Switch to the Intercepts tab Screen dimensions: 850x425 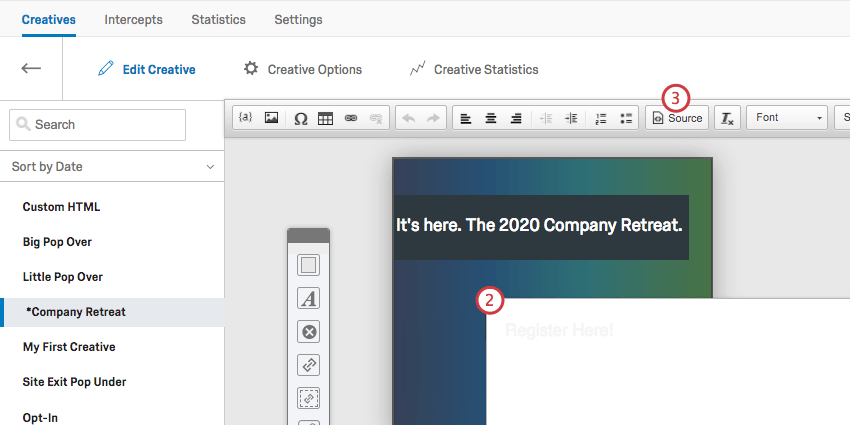[133, 20]
